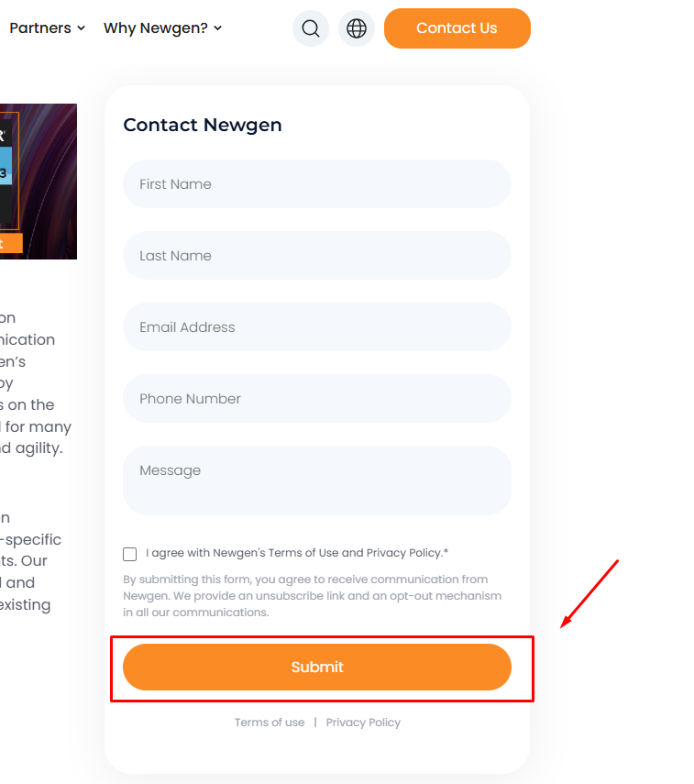Click into the First Name field
The height and width of the screenshot is (784, 694).
pyautogui.click(x=317, y=184)
